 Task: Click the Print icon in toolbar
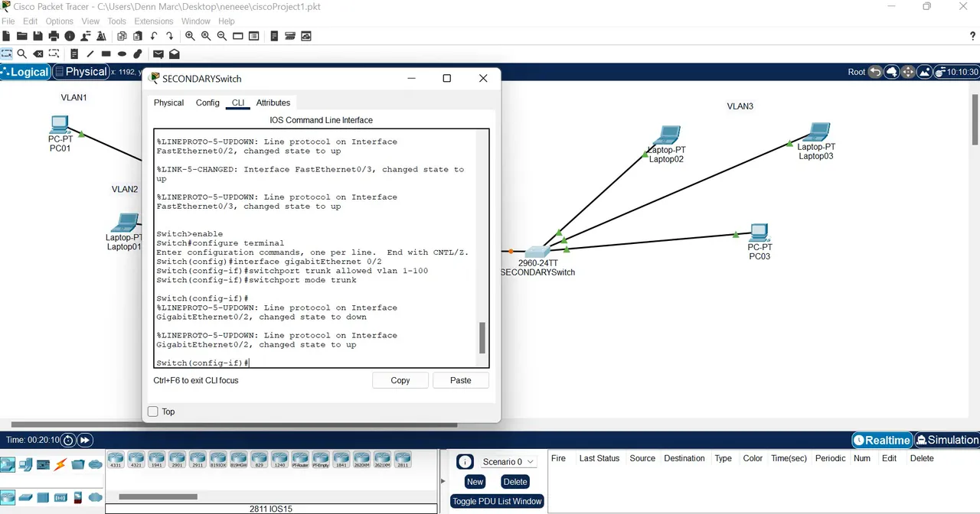tap(54, 36)
